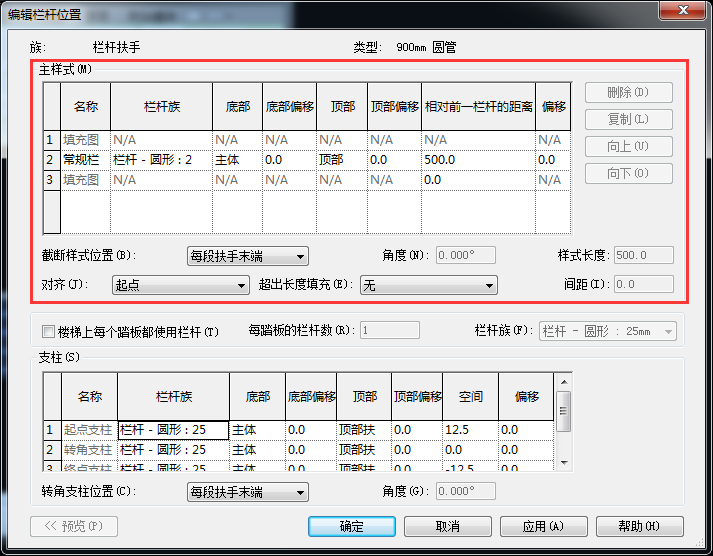
Task: Click the 取消 button
Action: point(447,526)
